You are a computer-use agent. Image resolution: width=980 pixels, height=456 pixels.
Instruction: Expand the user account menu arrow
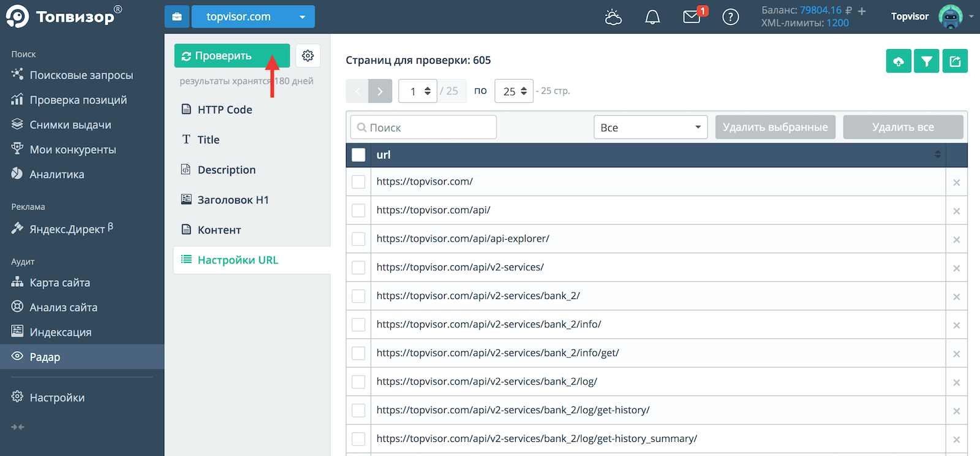pyautogui.click(x=971, y=17)
